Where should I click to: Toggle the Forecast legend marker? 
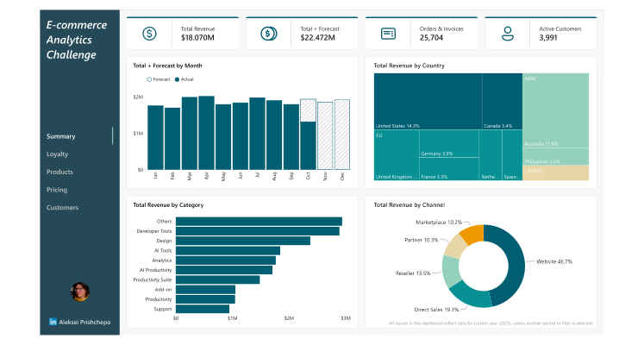click(x=149, y=79)
